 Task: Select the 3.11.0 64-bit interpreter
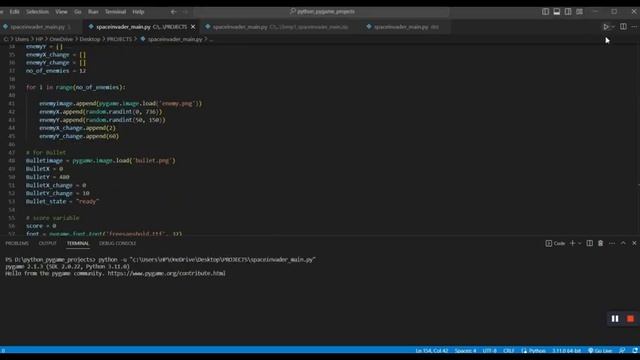point(567,351)
